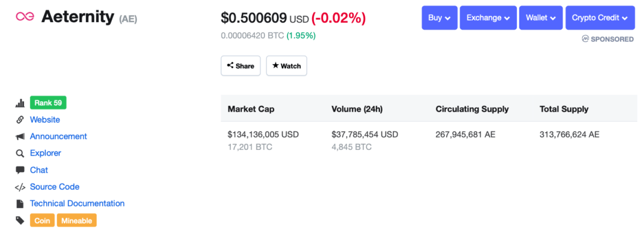This screenshot has height=234, width=644.
Task: Click the Aeternity infinity logo icon
Action: [25, 17]
